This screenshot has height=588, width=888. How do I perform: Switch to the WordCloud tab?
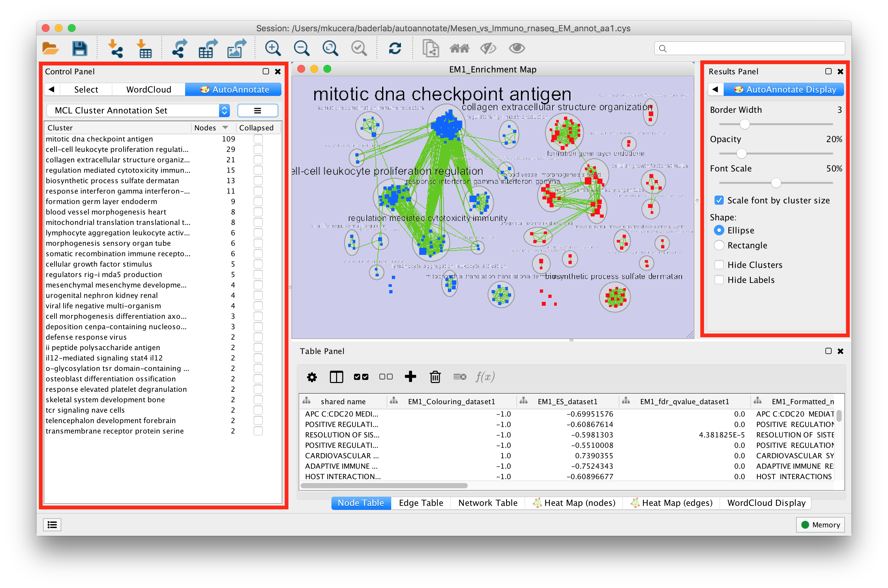point(149,89)
